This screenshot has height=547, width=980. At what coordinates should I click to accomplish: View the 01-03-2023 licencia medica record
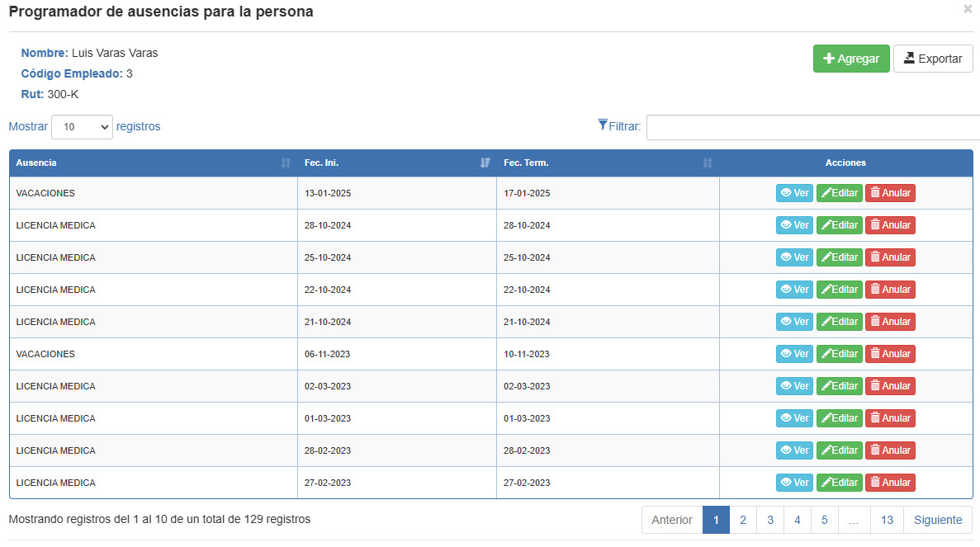(794, 418)
